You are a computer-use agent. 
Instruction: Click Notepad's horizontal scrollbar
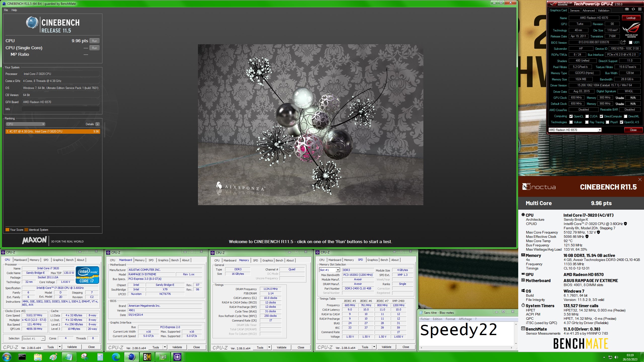(466, 348)
